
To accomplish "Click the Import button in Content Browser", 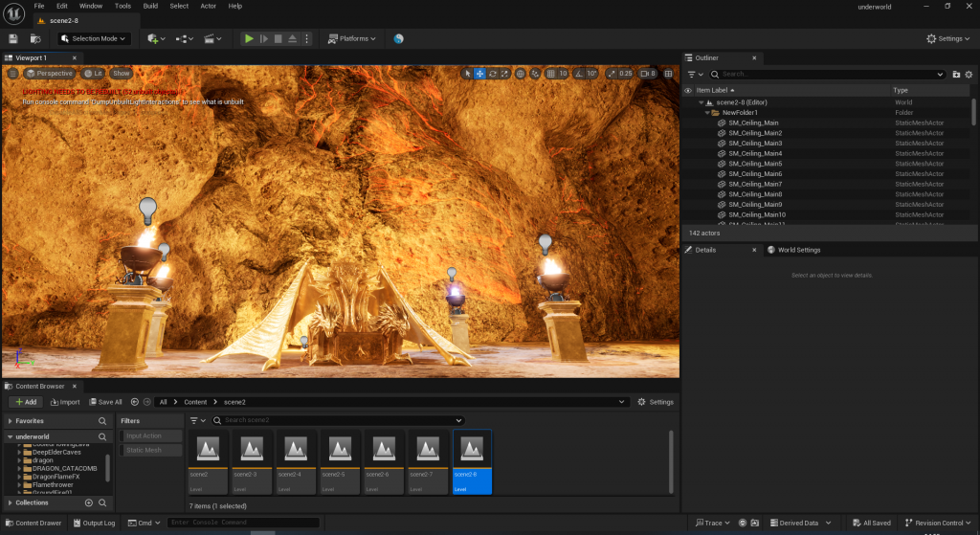I will (64, 402).
